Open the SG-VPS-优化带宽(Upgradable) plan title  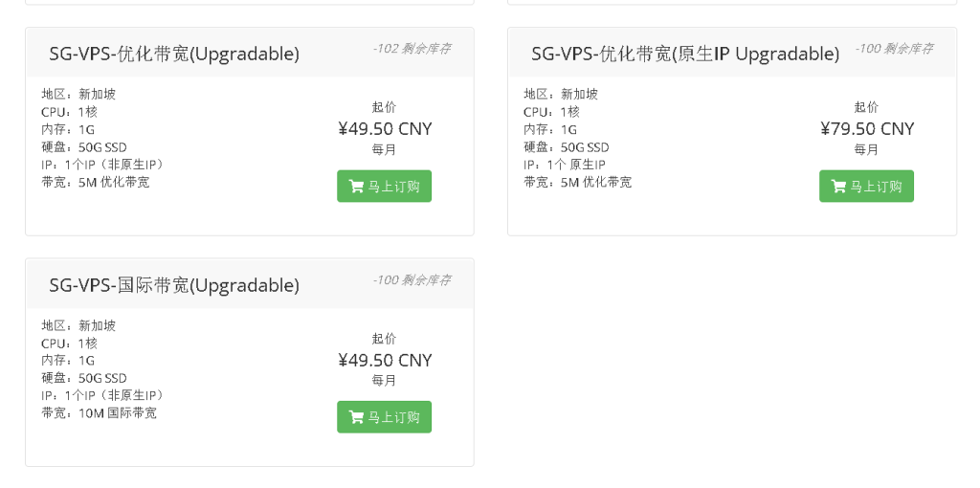tap(174, 55)
